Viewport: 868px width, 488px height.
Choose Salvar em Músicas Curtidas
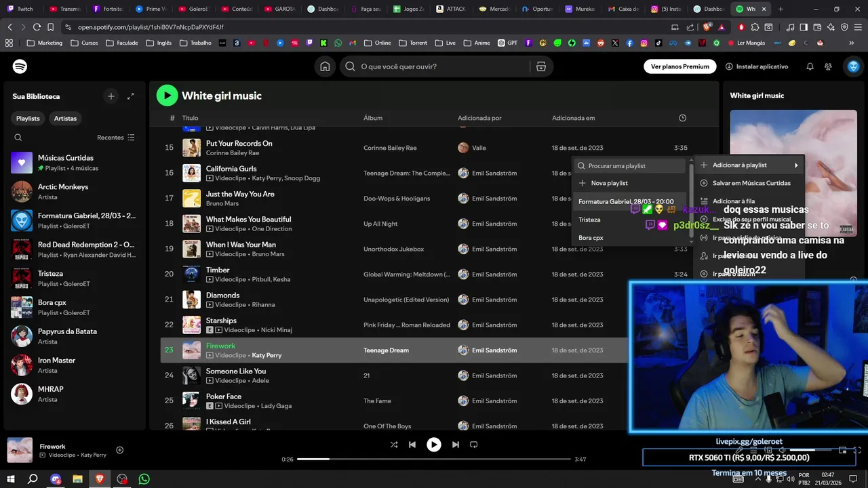(x=749, y=183)
